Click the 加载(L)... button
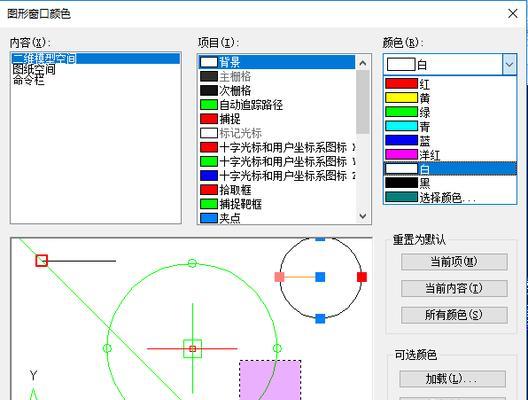This screenshot has width=528, height=400. (x=452, y=379)
